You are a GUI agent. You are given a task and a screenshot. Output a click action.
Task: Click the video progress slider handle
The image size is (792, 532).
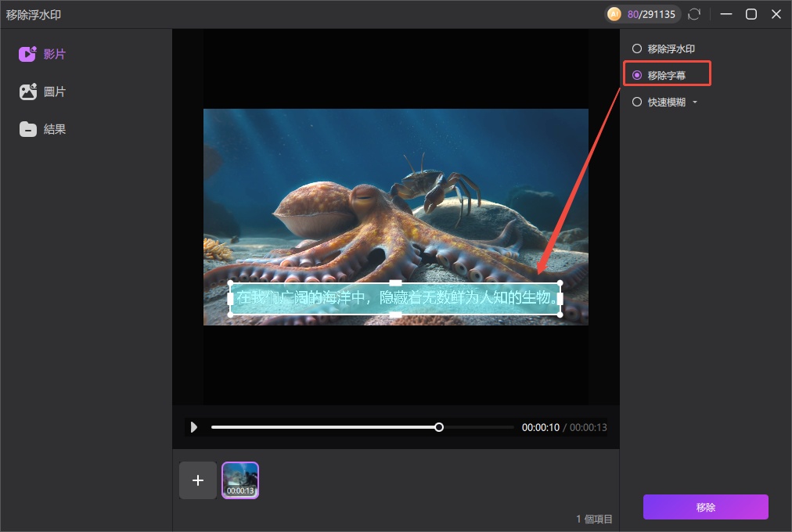(x=439, y=427)
